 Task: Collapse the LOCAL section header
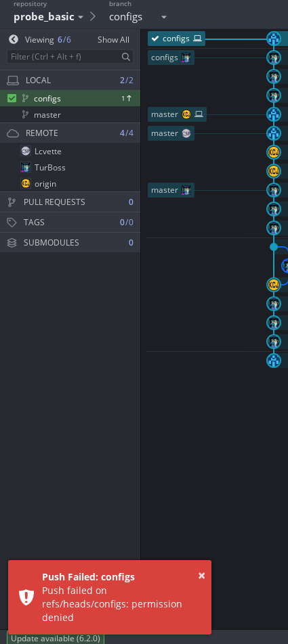70,80
